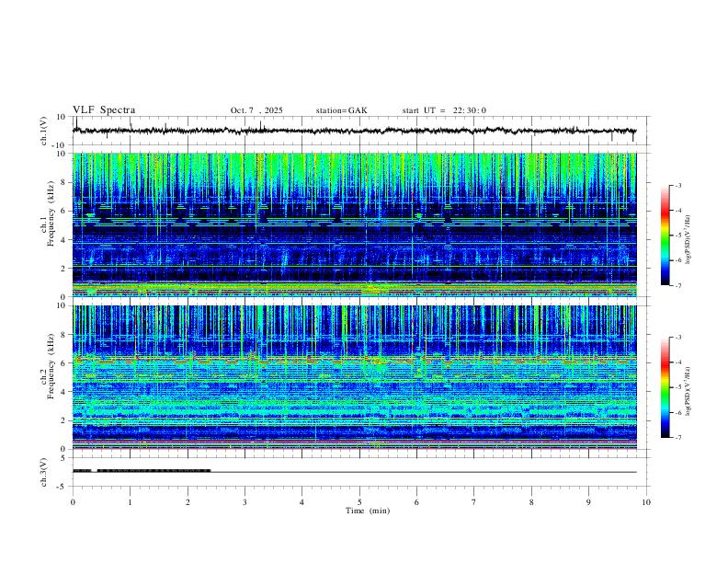Click the time axis tick label "3"
728x563 pixels.
pyautogui.click(x=245, y=502)
